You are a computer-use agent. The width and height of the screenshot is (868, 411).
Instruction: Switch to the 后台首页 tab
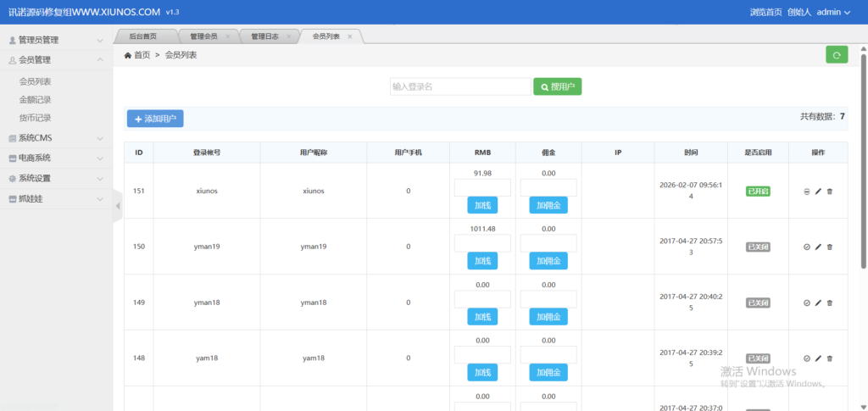(x=142, y=36)
